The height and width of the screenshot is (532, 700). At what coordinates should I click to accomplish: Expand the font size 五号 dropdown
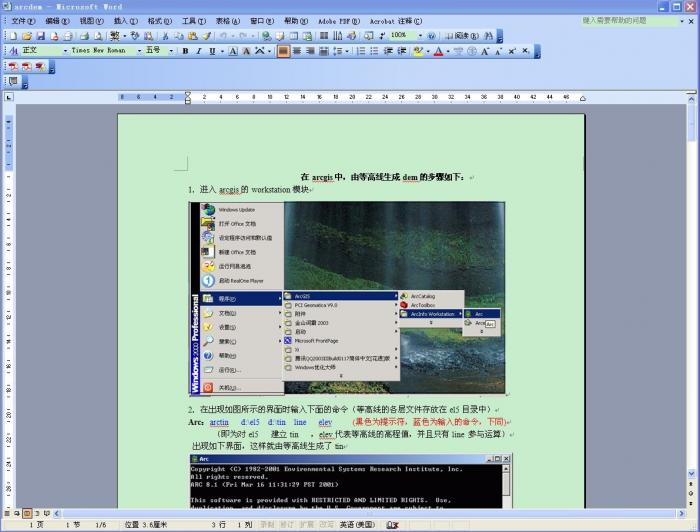[x=171, y=51]
